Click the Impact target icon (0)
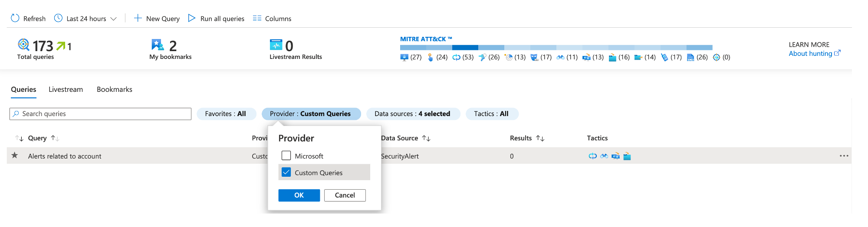Image resolution: width=868 pixels, height=227 pixels. point(717,57)
